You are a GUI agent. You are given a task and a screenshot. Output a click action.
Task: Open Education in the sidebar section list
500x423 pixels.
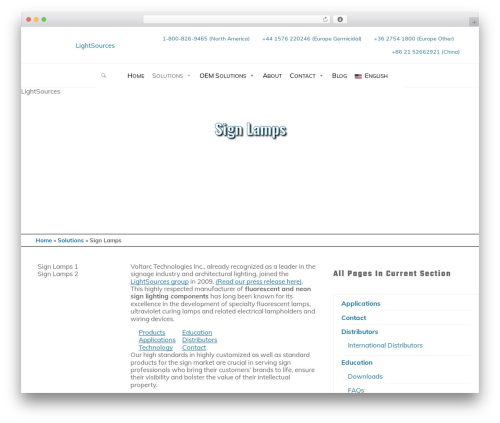pos(357,362)
